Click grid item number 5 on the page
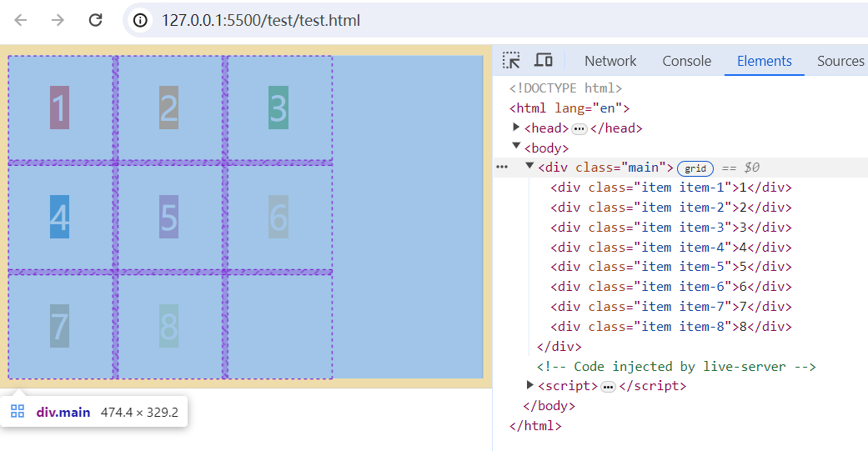Viewport: 868px width, 451px height. pos(168,217)
